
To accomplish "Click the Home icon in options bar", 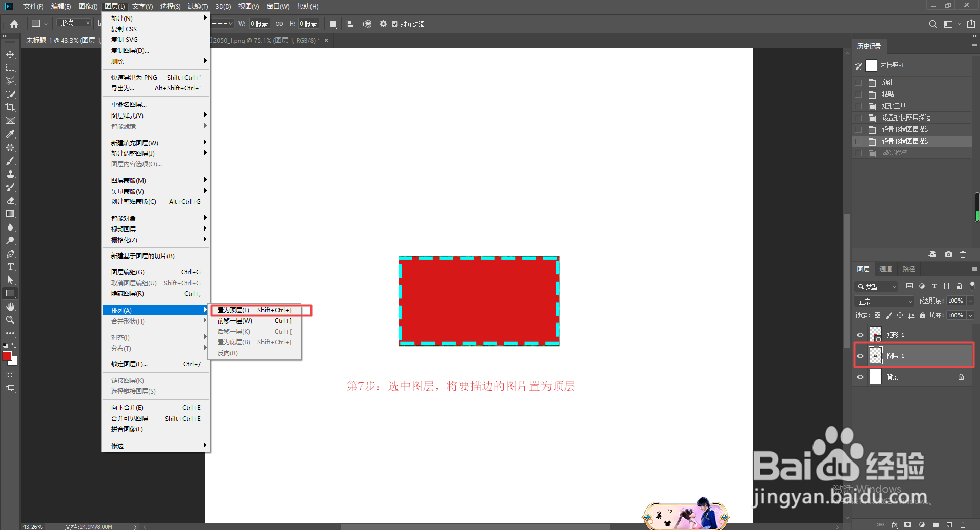I will point(14,24).
